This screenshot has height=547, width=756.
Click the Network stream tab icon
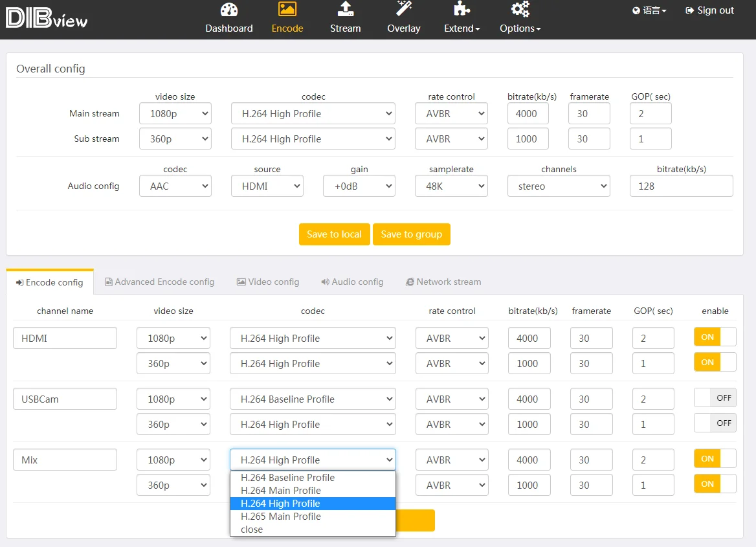coord(410,282)
